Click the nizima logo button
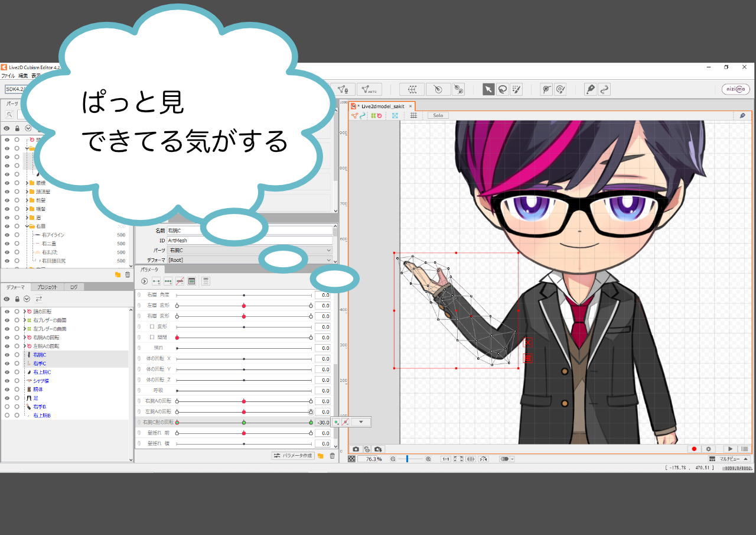This screenshot has width=756, height=535. tap(736, 89)
